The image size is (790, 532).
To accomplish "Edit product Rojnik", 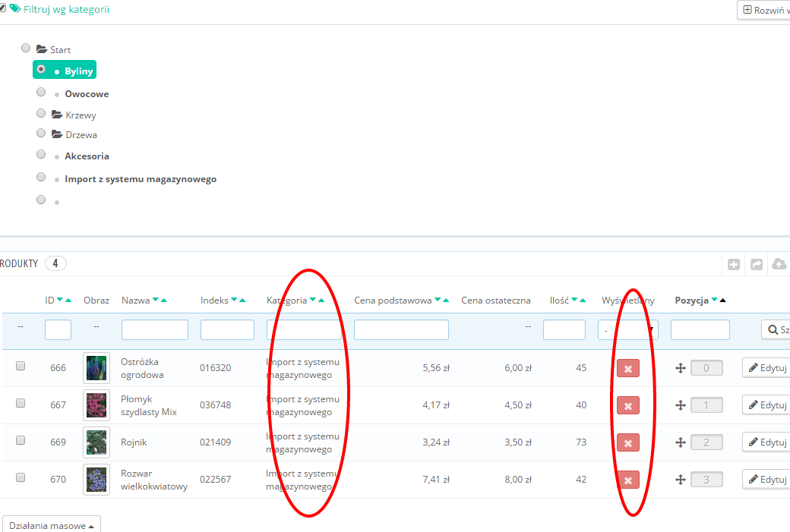I will [x=766, y=442].
